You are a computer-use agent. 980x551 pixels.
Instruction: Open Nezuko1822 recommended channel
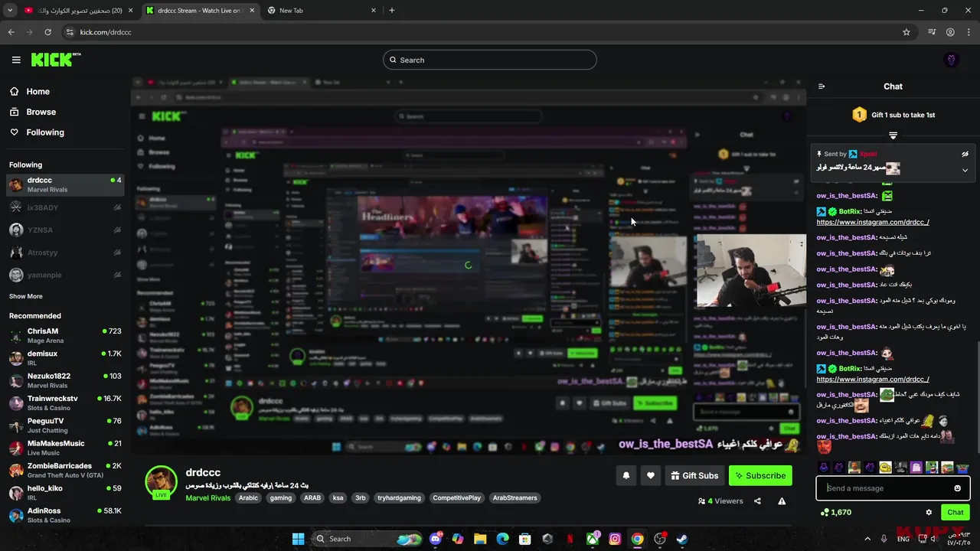tap(64, 380)
